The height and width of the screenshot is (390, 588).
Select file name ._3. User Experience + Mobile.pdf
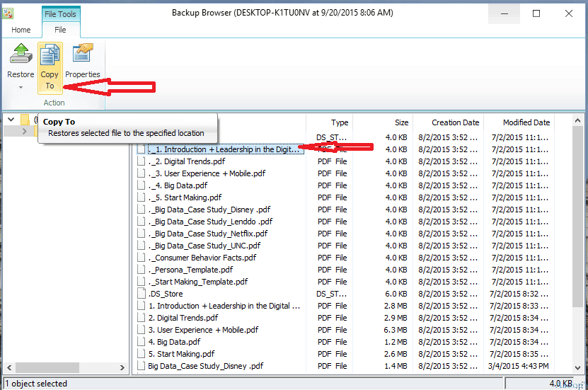[207, 173]
